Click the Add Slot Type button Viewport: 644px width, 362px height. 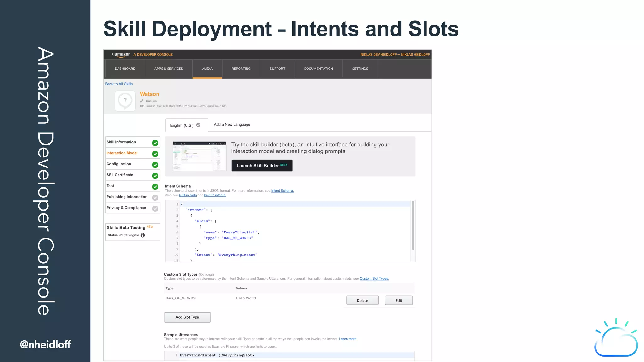tap(187, 317)
